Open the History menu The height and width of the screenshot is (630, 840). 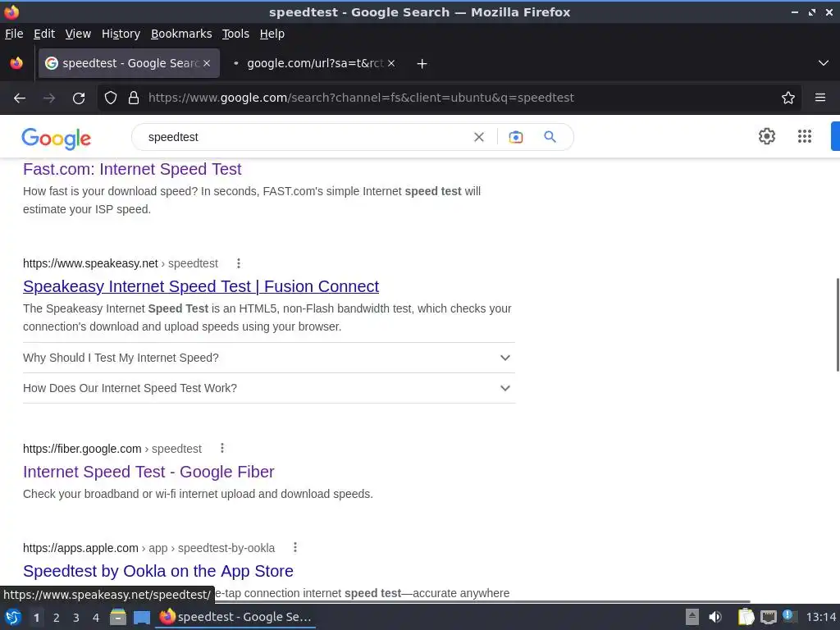121,34
